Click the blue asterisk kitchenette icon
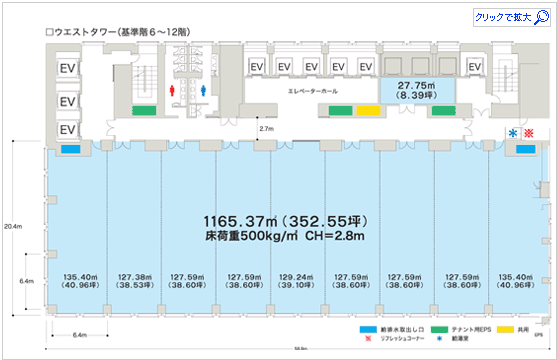Image resolution: width=557 pixels, height=360 pixels. pos(513,133)
